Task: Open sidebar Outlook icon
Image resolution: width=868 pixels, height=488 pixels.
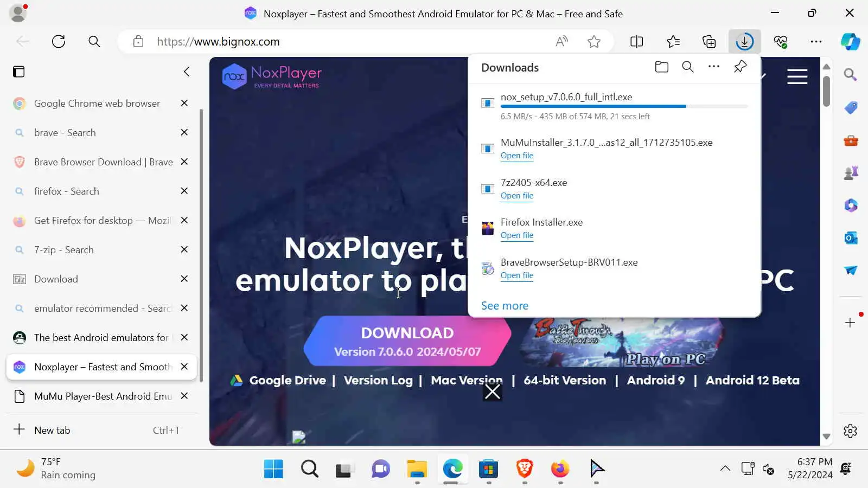Action: pyautogui.click(x=850, y=237)
